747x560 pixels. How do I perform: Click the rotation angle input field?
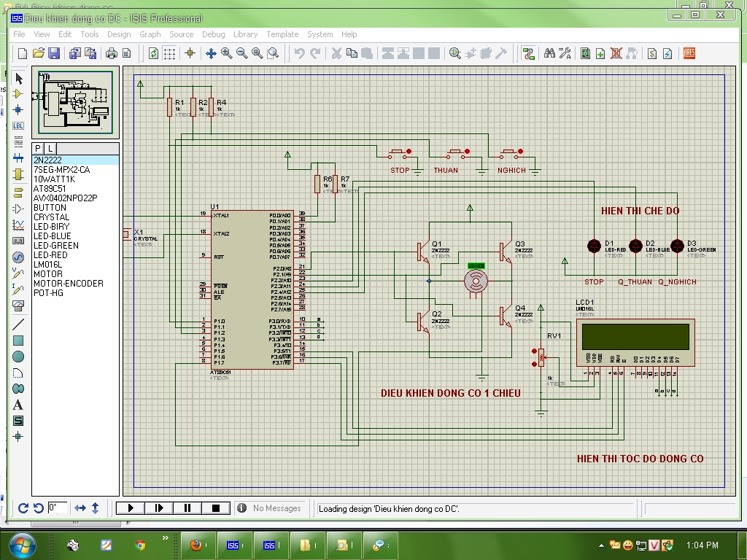click(x=57, y=507)
